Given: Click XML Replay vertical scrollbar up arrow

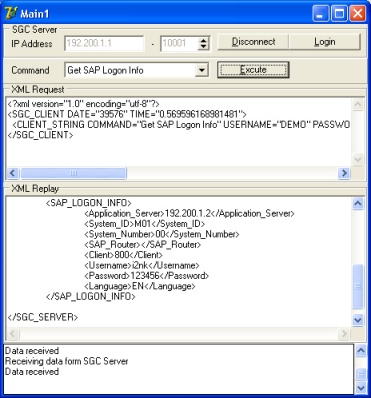Looking at the screenshot, I should (358, 204).
